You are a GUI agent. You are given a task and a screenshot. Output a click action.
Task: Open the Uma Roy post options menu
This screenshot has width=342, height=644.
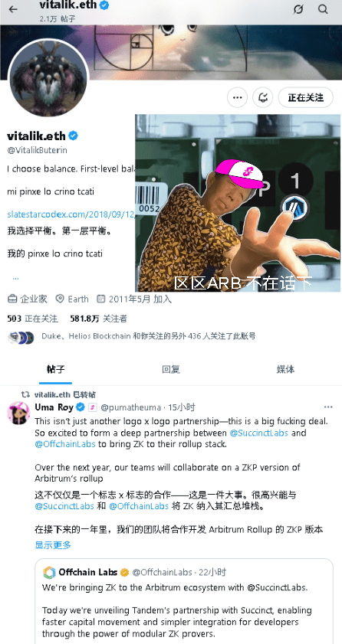[328, 407]
